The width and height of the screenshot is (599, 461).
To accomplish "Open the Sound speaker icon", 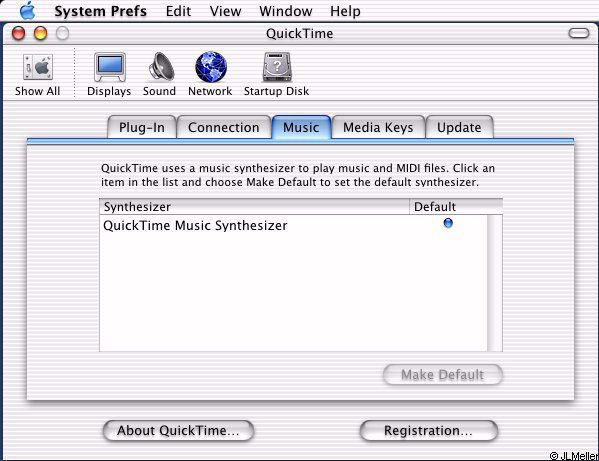I will tap(160, 66).
